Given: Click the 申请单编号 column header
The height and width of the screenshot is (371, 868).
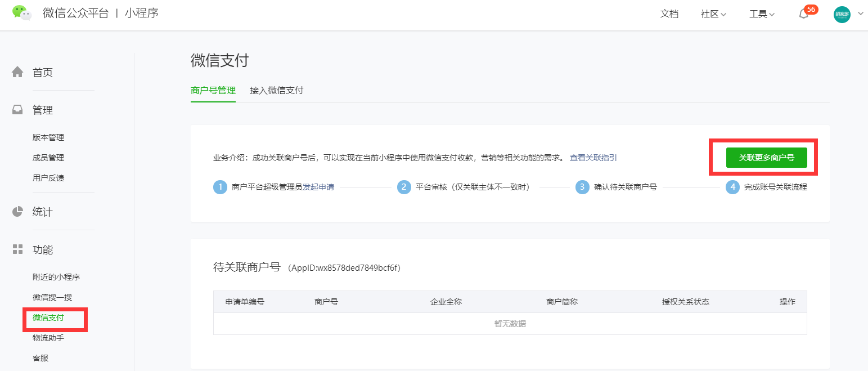Looking at the screenshot, I should (x=245, y=302).
